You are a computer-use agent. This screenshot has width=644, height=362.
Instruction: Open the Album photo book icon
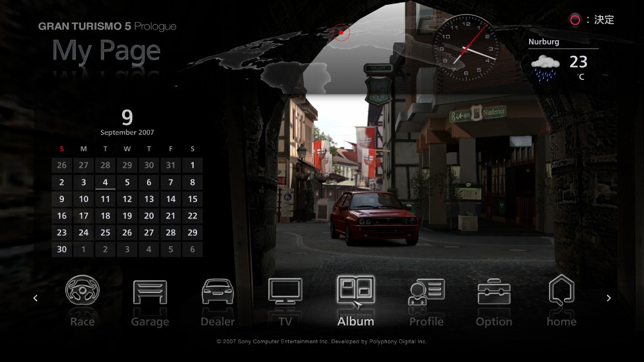tap(355, 290)
